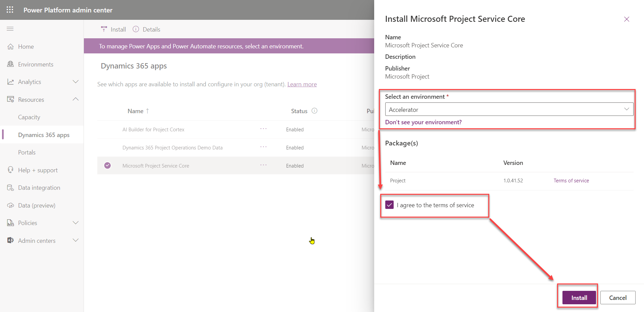Click the Analytics chart icon
Screen dimensions: 644x312
10,82
